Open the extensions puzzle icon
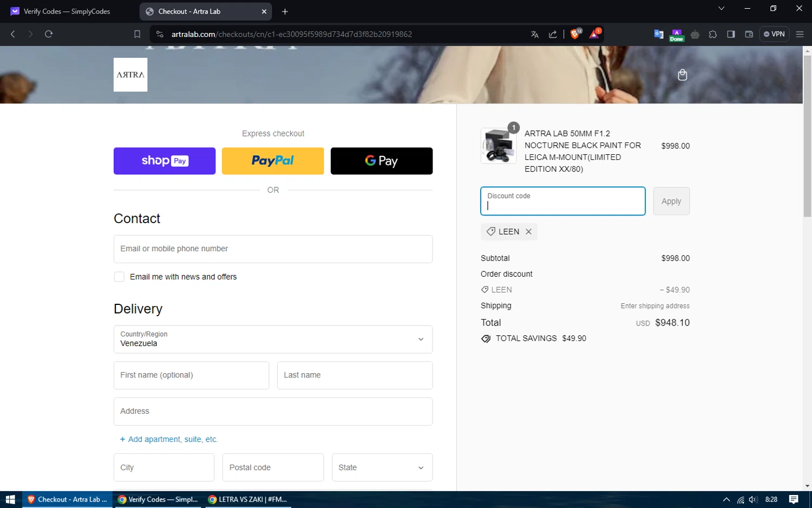812x508 pixels. pos(713,34)
